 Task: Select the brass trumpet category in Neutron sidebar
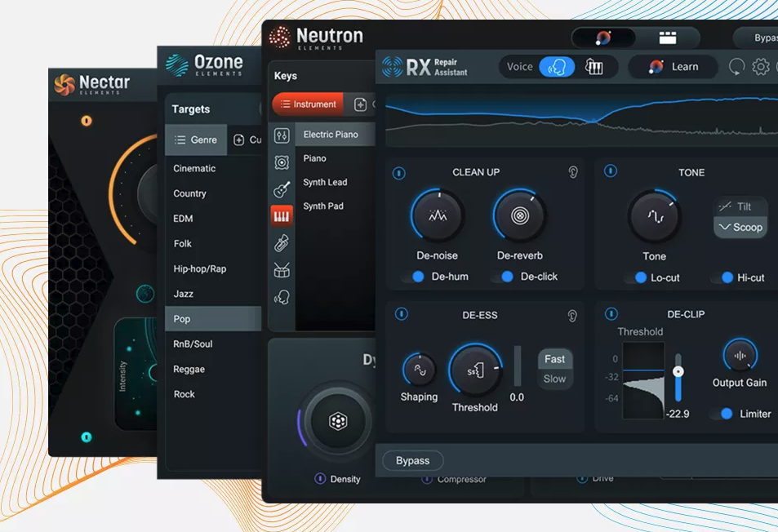(282, 243)
